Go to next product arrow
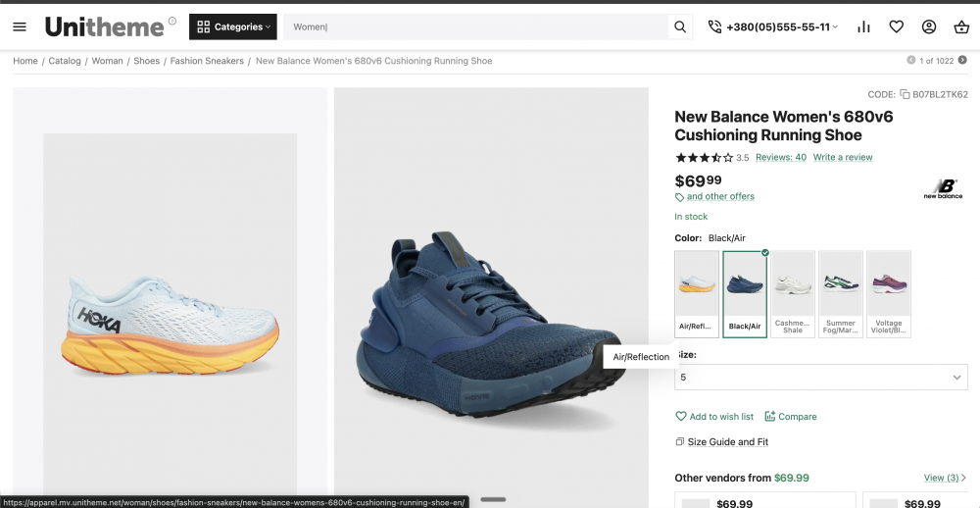Viewport: 980px width, 508px height. coord(962,60)
